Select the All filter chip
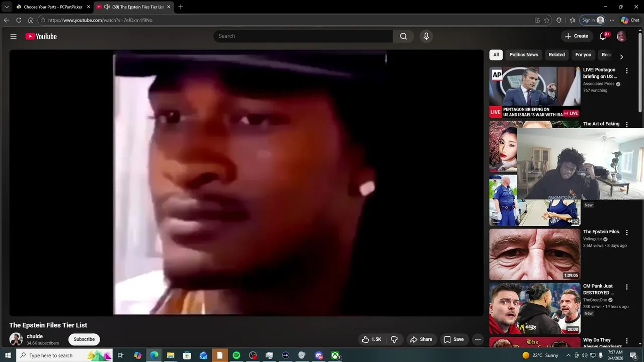The width and height of the screenshot is (644, 362). 496,55
